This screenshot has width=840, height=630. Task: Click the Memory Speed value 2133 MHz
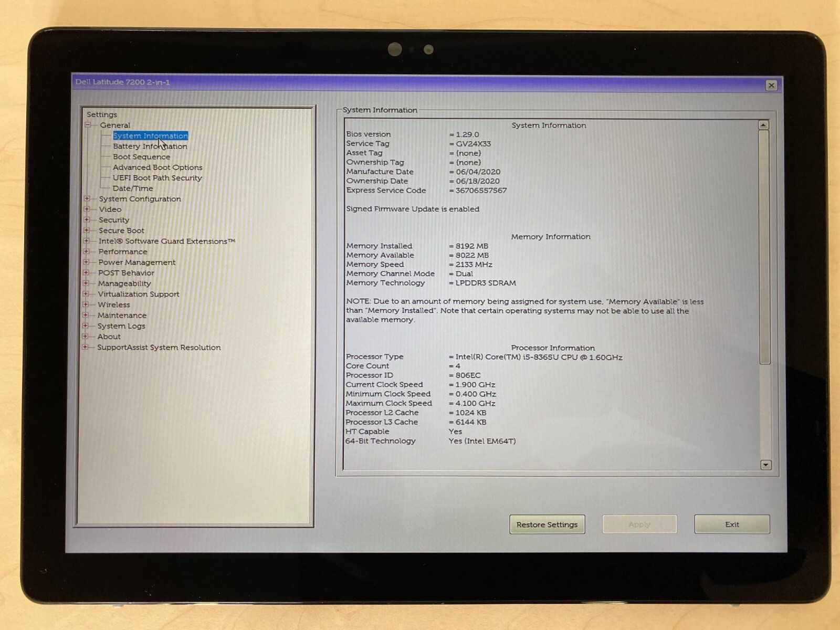(x=474, y=265)
